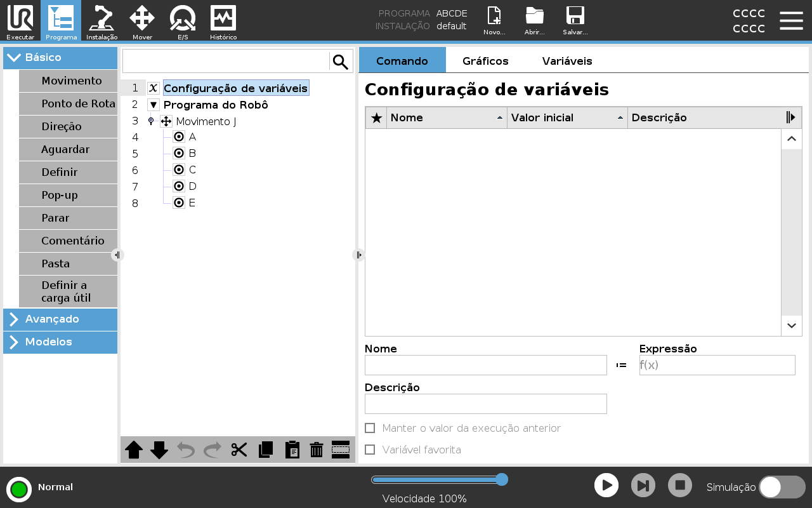Click the Pop-up command button
Screen dimensions: 812x508
pos(69,195)
